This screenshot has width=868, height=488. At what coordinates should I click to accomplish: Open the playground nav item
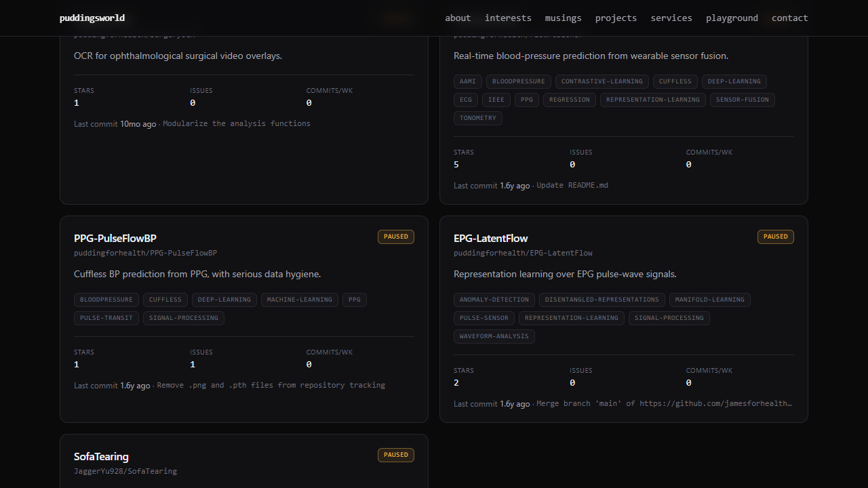pos(732,18)
